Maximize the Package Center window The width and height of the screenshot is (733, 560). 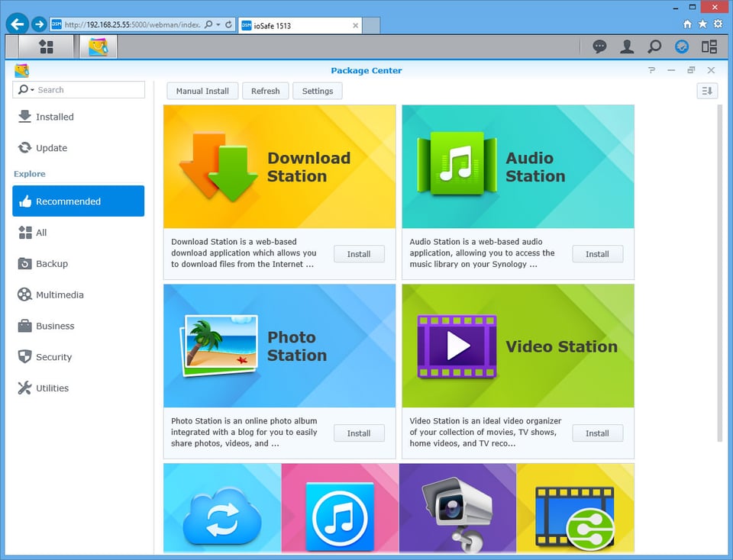tap(691, 70)
